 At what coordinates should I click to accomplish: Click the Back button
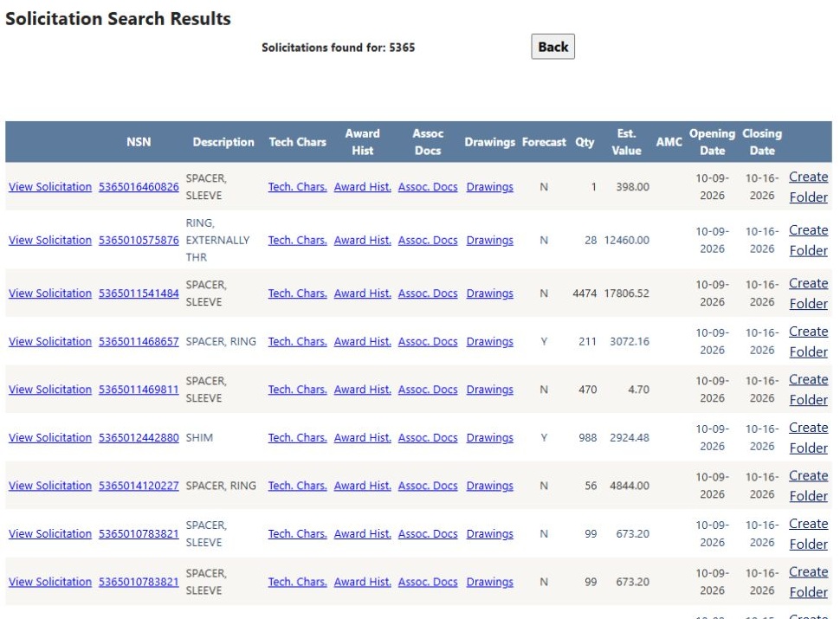[x=552, y=47]
